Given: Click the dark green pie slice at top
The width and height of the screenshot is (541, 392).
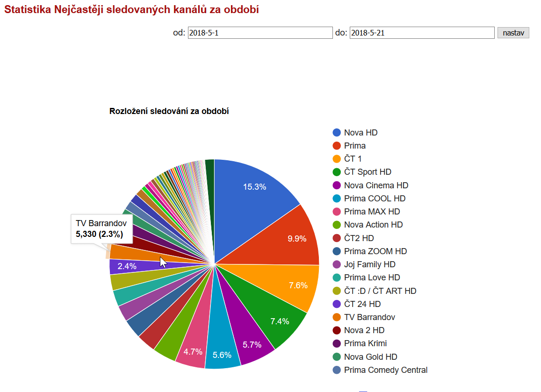Looking at the screenshot, I should [210, 190].
